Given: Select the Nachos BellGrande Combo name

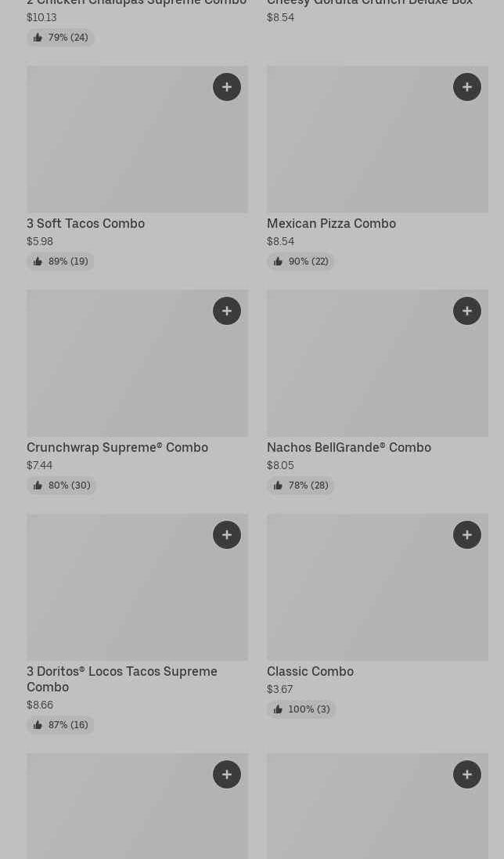Looking at the screenshot, I should pos(348,448).
